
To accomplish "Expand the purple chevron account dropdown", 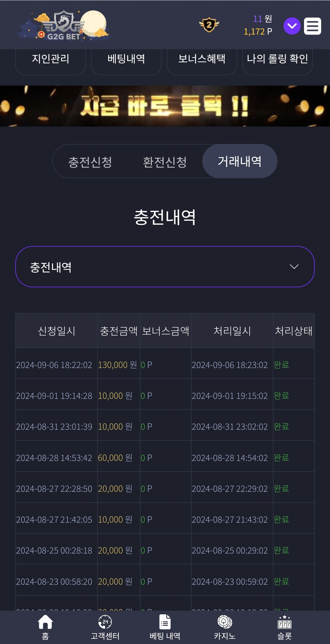I will coord(292,26).
